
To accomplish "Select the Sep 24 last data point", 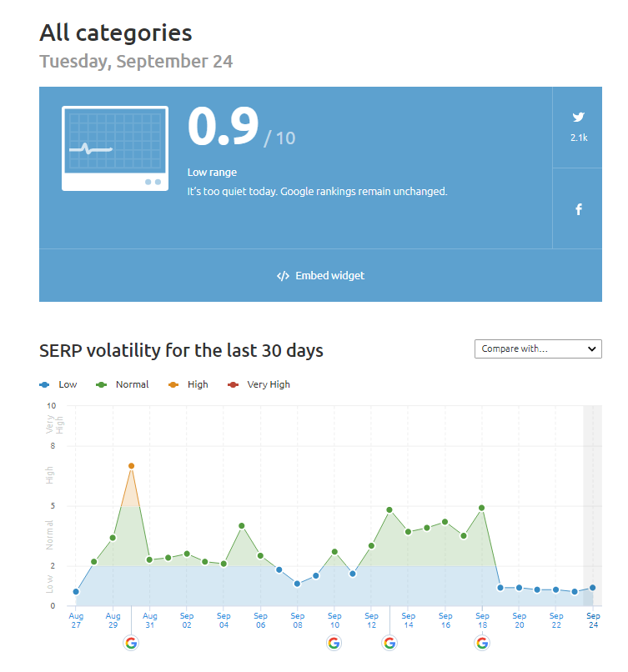I will [x=593, y=588].
